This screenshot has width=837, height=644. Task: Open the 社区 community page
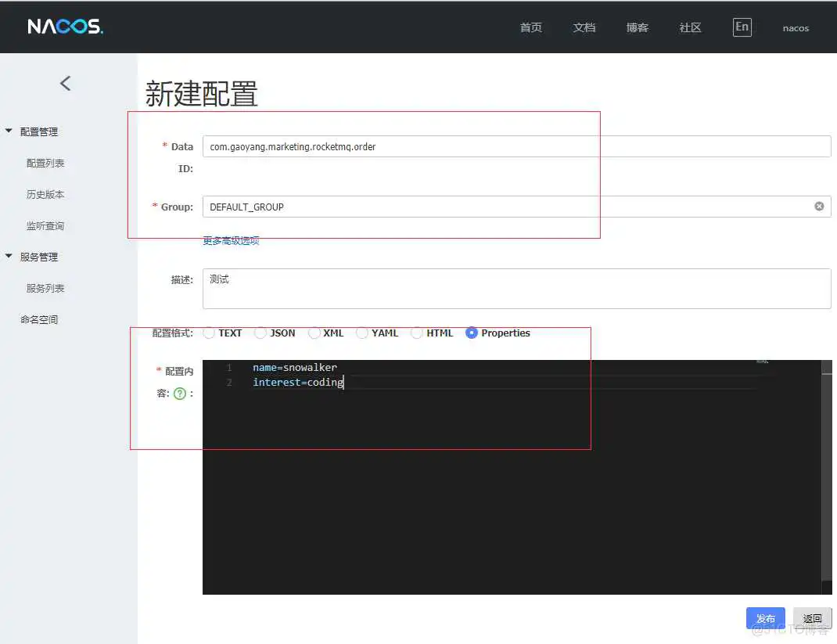point(689,27)
